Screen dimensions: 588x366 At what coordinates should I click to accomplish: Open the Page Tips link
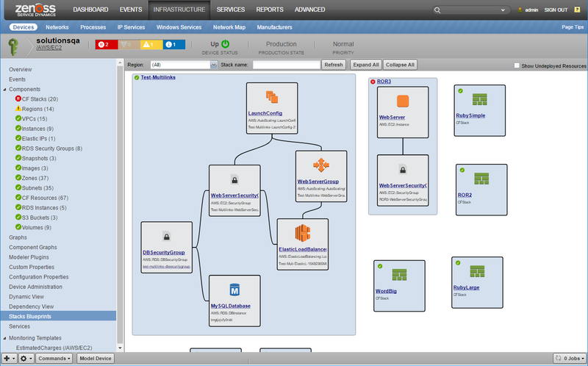click(x=573, y=27)
